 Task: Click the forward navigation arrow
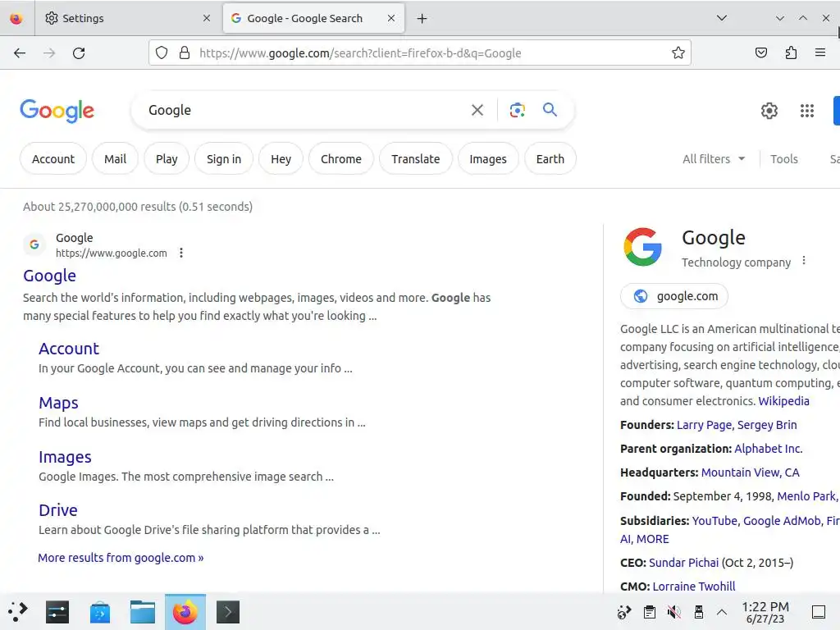coord(49,53)
